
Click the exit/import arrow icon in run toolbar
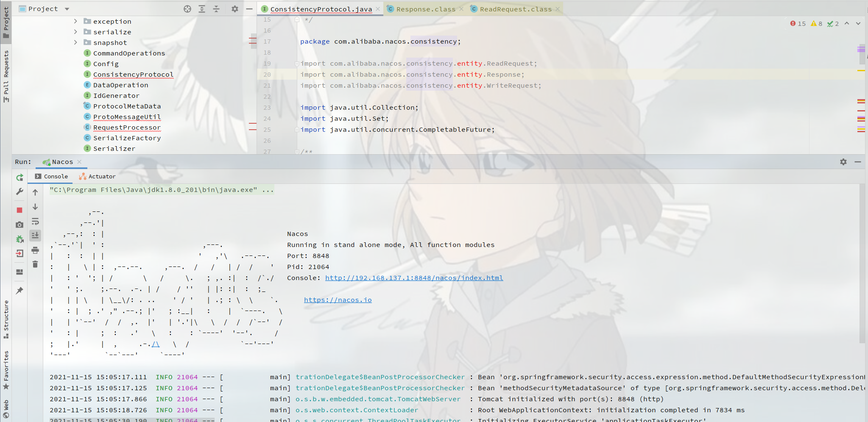[20, 254]
